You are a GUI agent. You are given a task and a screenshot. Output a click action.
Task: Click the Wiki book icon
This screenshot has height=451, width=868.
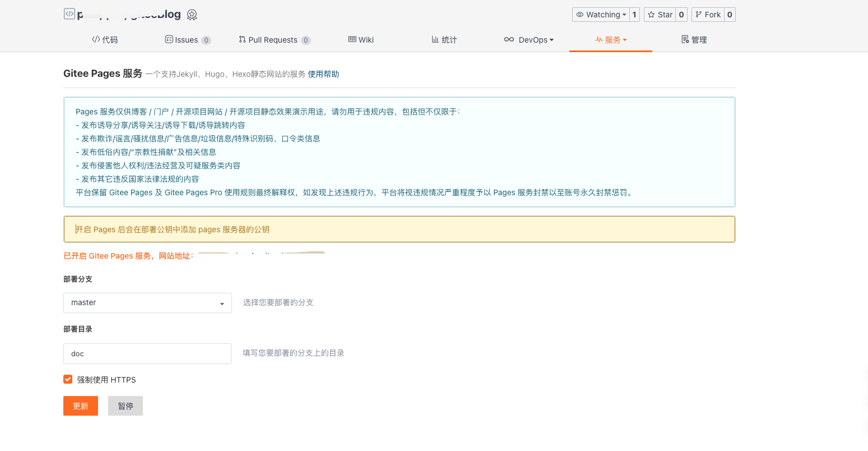(x=352, y=39)
